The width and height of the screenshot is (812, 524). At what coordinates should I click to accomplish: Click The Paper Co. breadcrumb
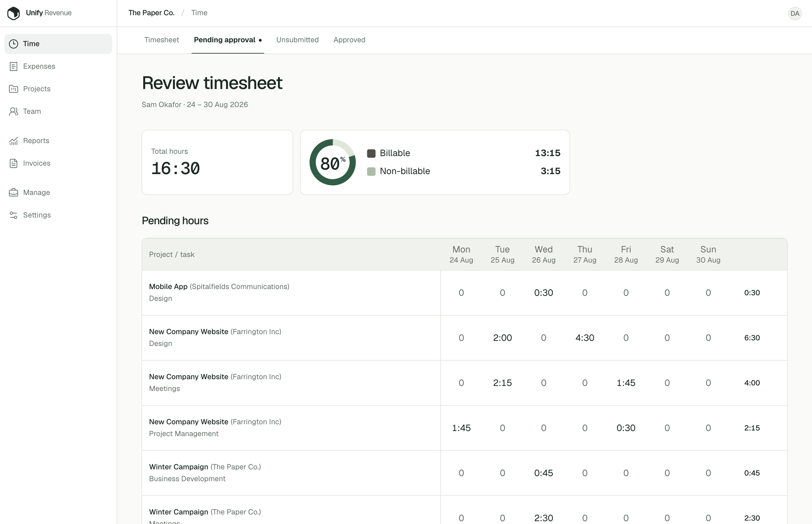point(151,13)
